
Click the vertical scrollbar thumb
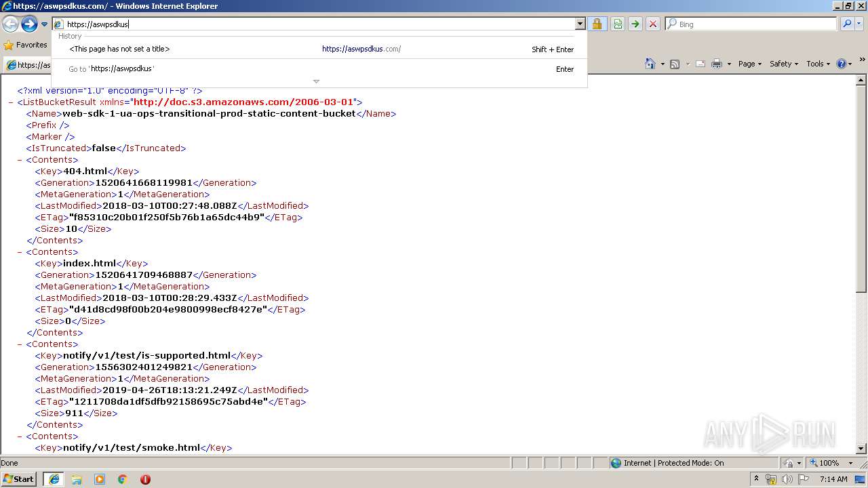click(x=862, y=190)
